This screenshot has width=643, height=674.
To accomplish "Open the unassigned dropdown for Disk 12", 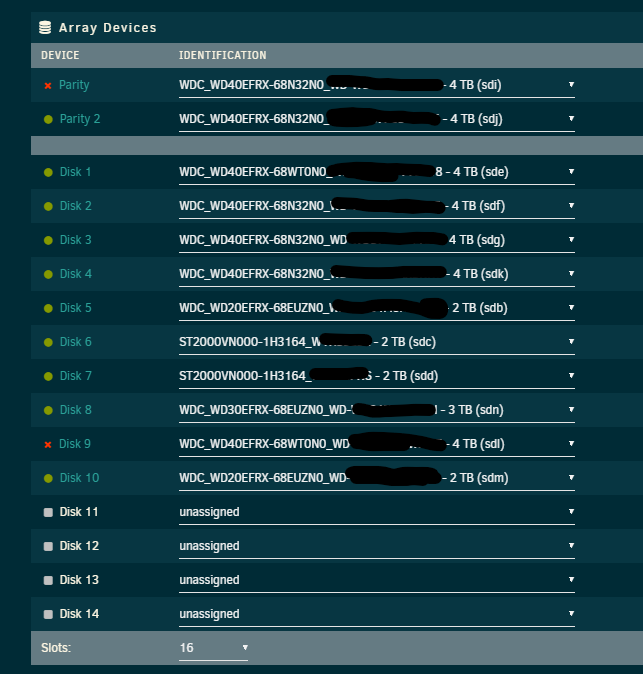I will click(x=377, y=546).
